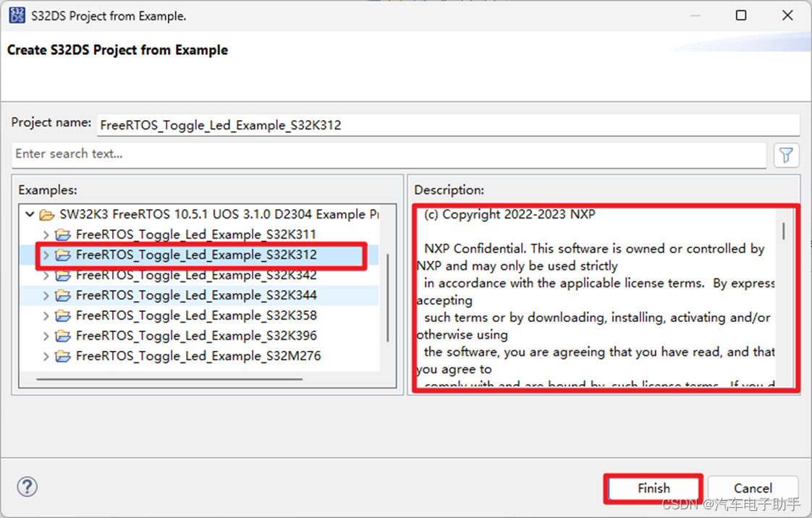Click folder icon of FreeRTOS_Toggle_Led_Example_S32K312
Viewport: 812px width, 518px height.
pos(63,255)
